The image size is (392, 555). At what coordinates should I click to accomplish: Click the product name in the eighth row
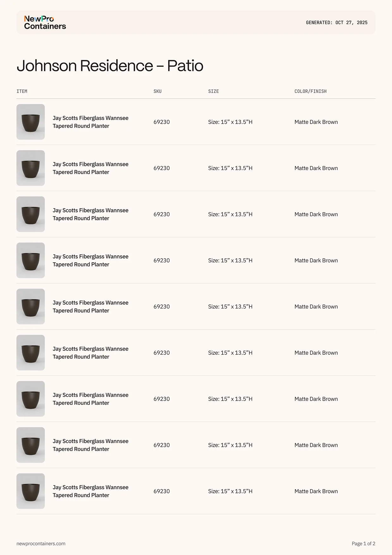point(90,445)
